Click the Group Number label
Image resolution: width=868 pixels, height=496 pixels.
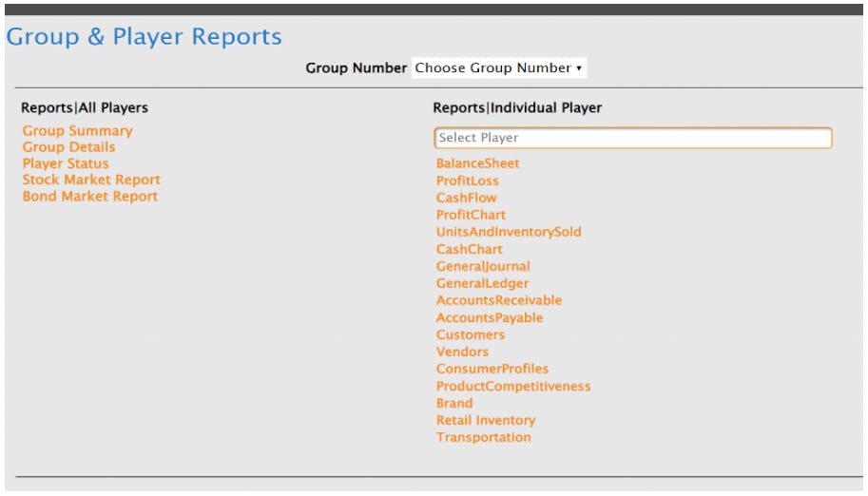point(356,68)
